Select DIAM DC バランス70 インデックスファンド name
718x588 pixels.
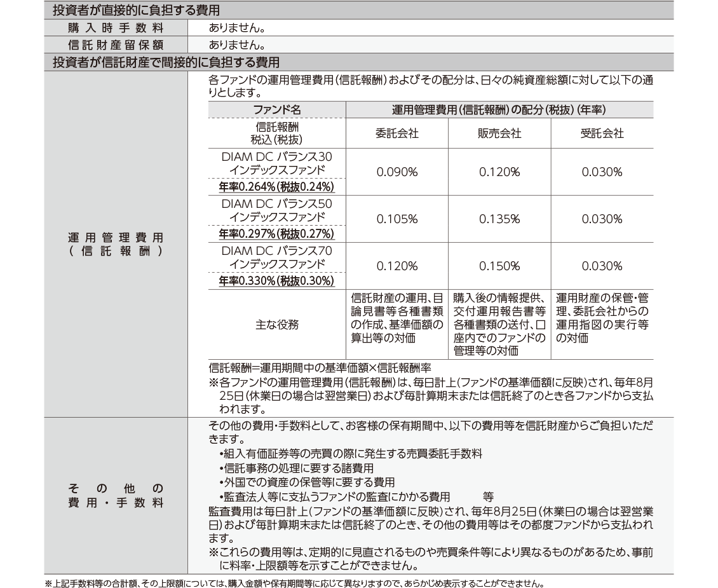(276, 257)
